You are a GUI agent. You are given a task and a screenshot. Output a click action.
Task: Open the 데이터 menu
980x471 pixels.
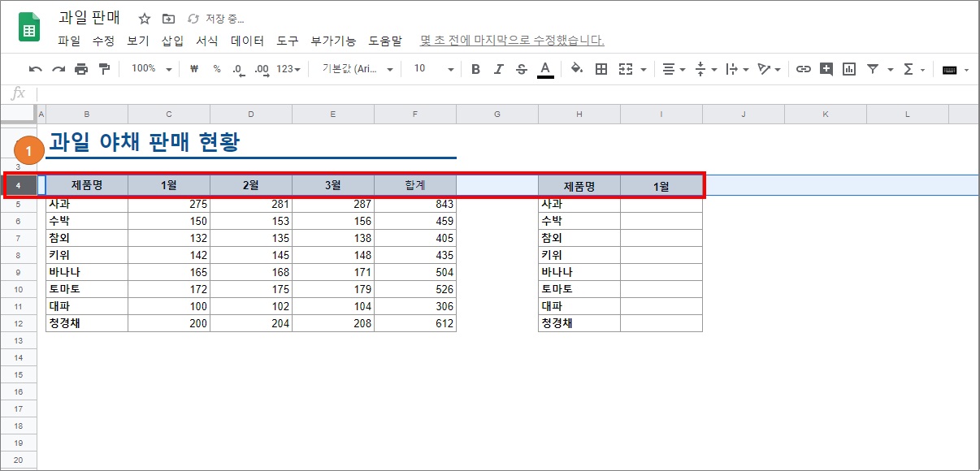(247, 41)
